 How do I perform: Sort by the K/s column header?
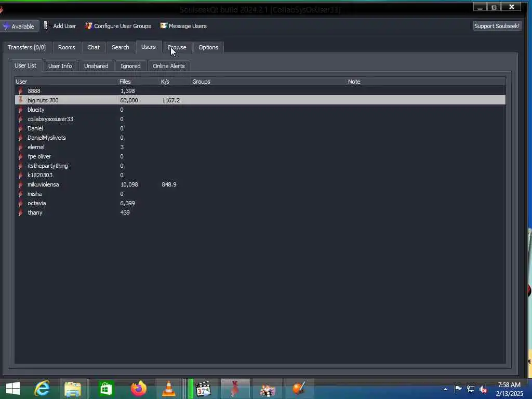(x=165, y=82)
